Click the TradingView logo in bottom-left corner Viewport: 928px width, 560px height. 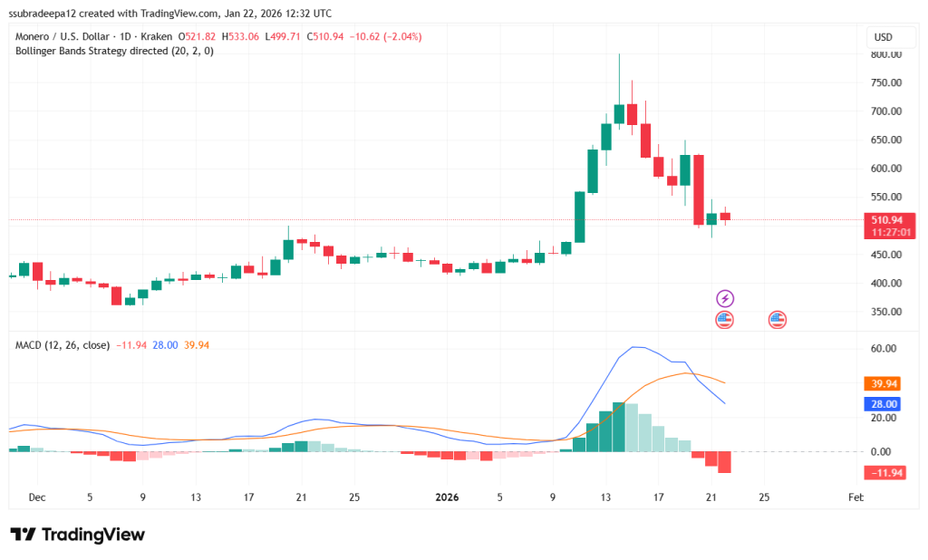pos(77,535)
